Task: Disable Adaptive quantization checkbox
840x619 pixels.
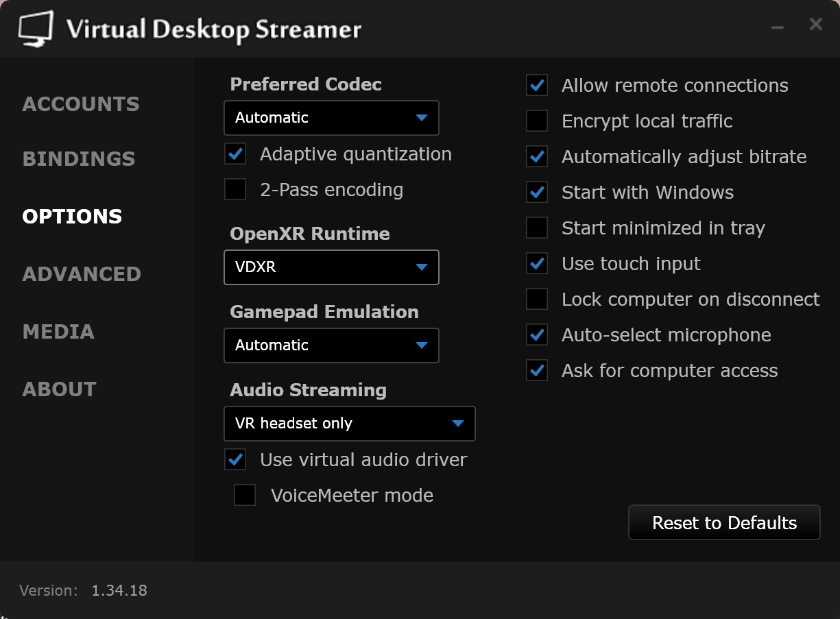Action: click(235, 154)
